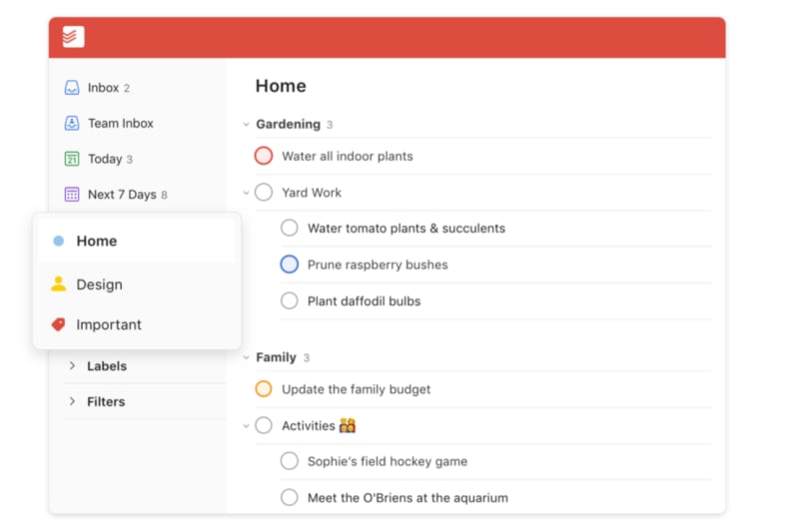Check Update the family budget circle
Viewport: 799px width, 532px height.
264,389
